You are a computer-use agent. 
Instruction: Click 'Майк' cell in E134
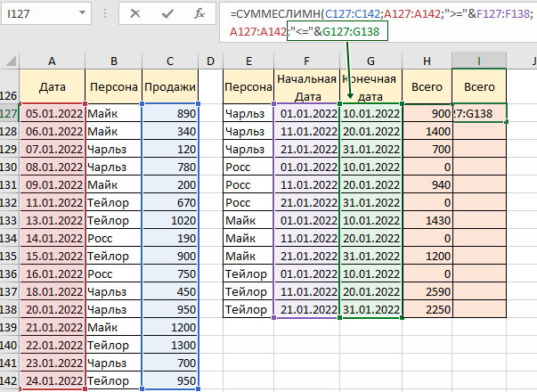248,239
